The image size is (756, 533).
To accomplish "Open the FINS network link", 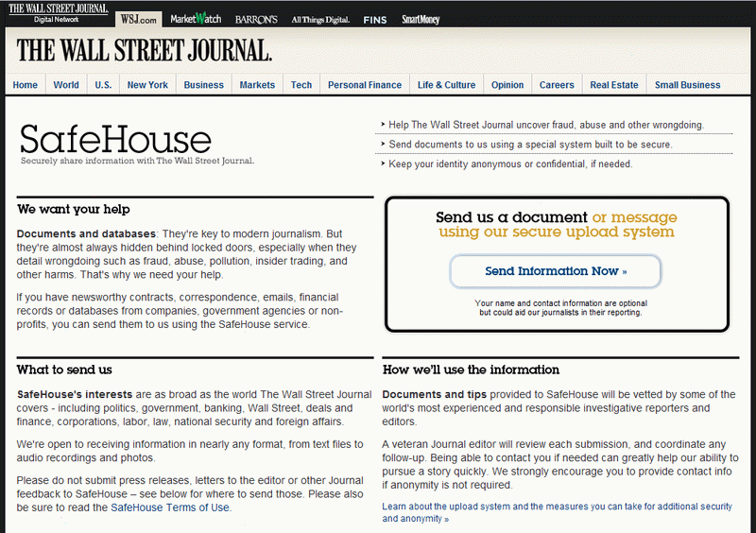I will point(375,20).
